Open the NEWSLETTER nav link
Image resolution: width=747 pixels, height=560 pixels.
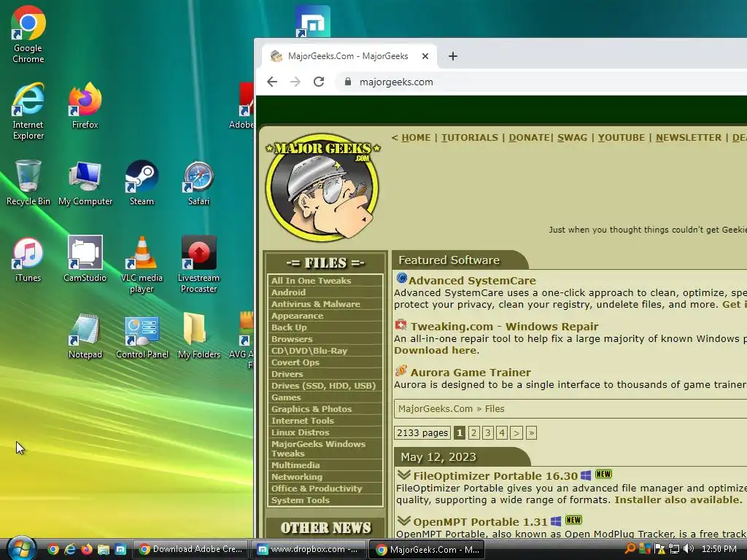click(689, 138)
